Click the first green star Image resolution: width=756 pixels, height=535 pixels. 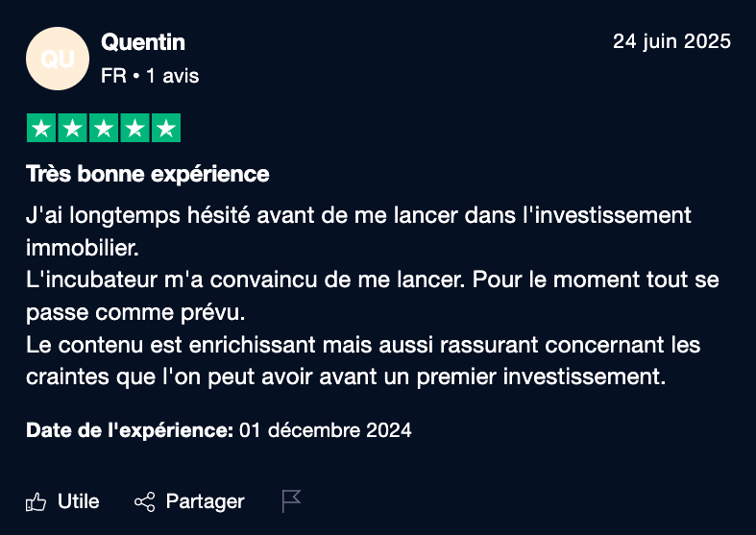point(41,128)
